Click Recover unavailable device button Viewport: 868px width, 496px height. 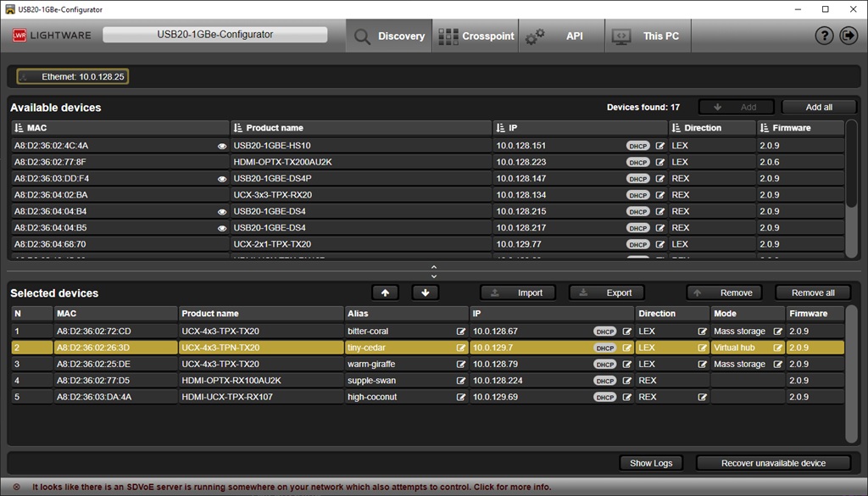[x=772, y=463]
